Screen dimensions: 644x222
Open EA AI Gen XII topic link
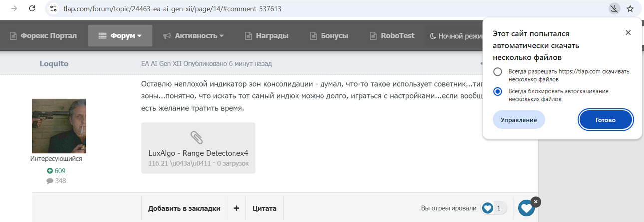(161, 64)
